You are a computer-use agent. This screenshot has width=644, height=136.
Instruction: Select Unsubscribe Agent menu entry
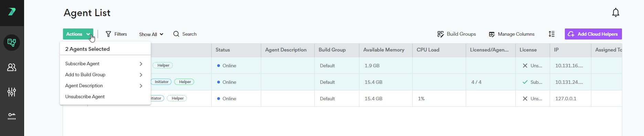click(x=105, y=97)
